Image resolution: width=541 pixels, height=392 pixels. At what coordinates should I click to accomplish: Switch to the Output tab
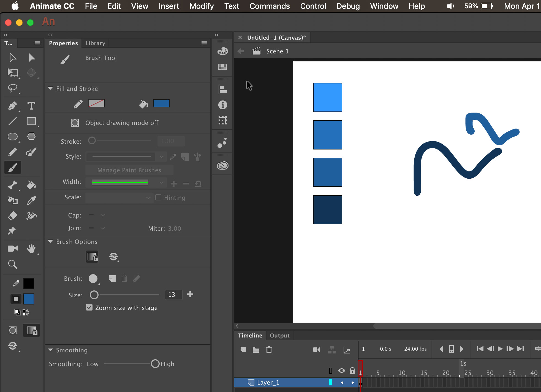click(x=279, y=335)
